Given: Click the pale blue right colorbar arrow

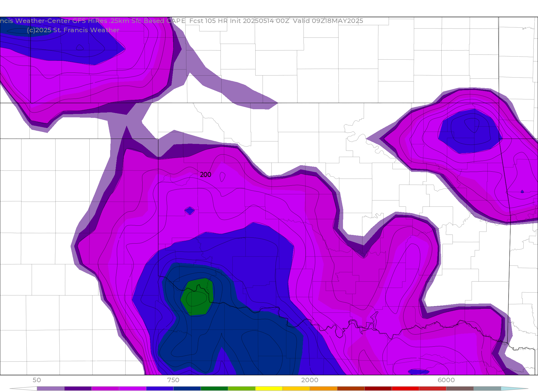Looking at the screenshot, I should [x=514, y=389].
